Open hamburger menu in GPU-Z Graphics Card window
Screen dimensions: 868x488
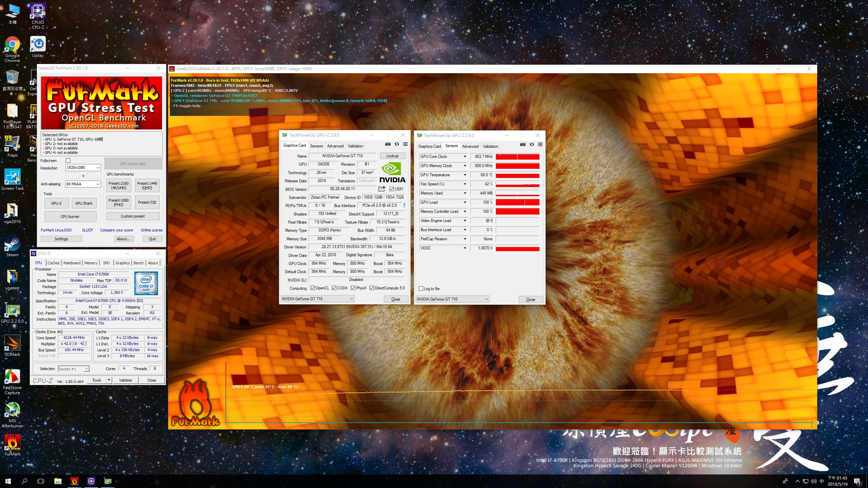(x=405, y=144)
